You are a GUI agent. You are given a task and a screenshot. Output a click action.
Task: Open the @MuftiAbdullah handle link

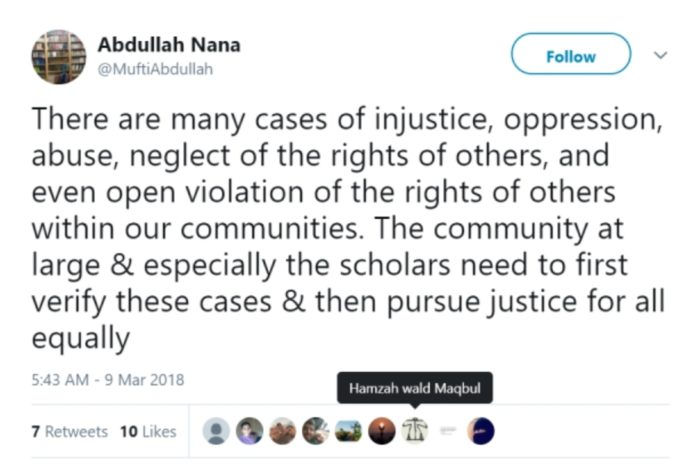(x=155, y=69)
